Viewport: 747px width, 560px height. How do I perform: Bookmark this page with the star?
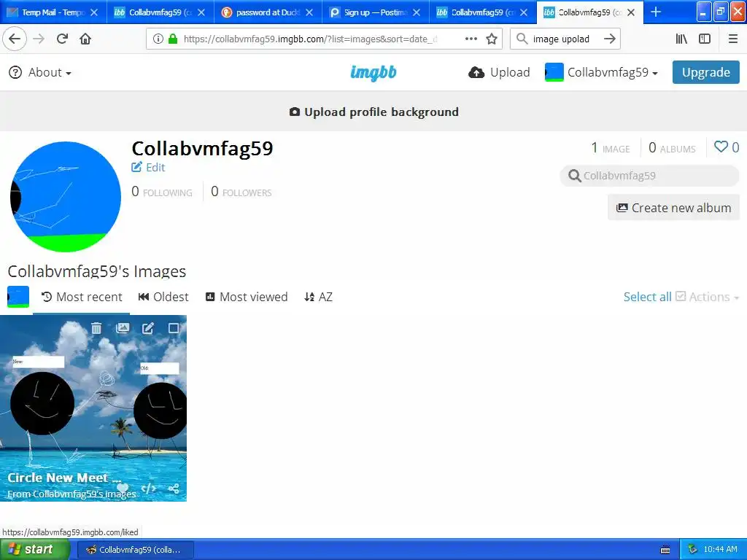click(492, 39)
